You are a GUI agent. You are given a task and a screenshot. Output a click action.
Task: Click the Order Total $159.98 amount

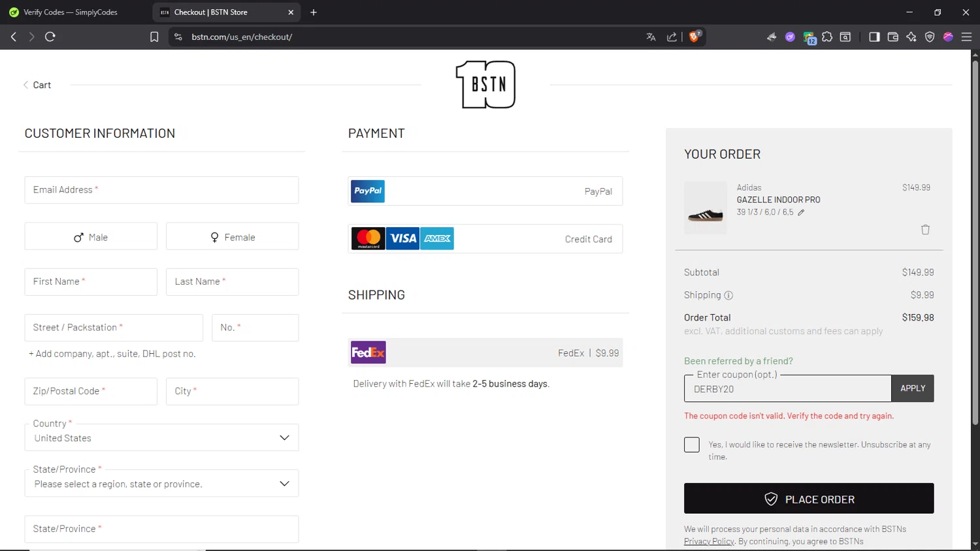[x=918, y=318]
